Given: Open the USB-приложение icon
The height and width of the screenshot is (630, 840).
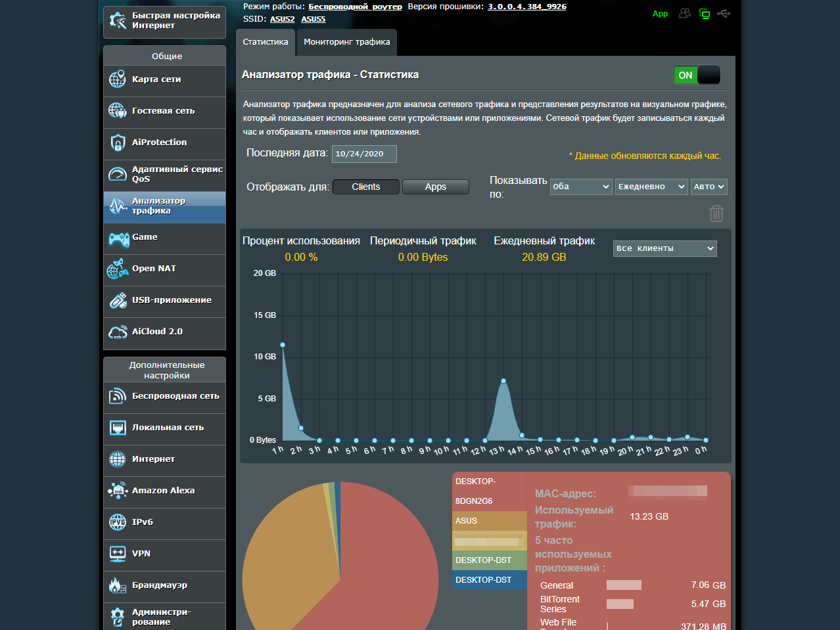Looking at the screenshot, I should (118, 300).
